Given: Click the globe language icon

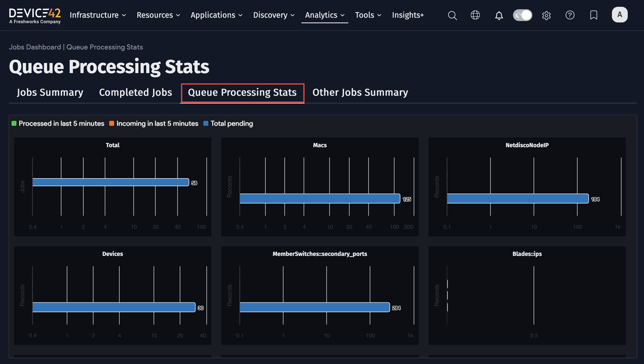Looking at the screenshot, I should pos(475,15).
